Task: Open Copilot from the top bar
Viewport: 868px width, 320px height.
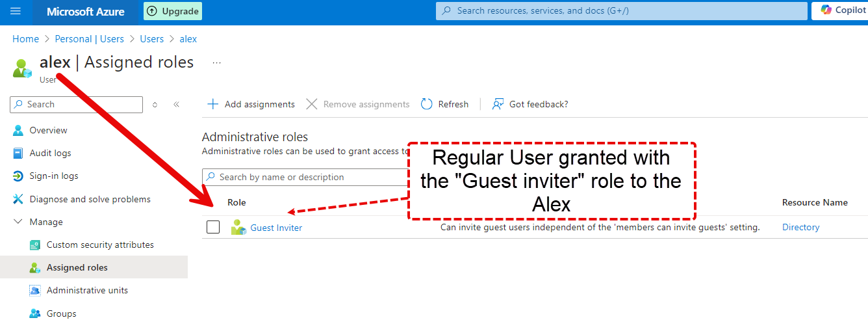Action: coord(843,10)
